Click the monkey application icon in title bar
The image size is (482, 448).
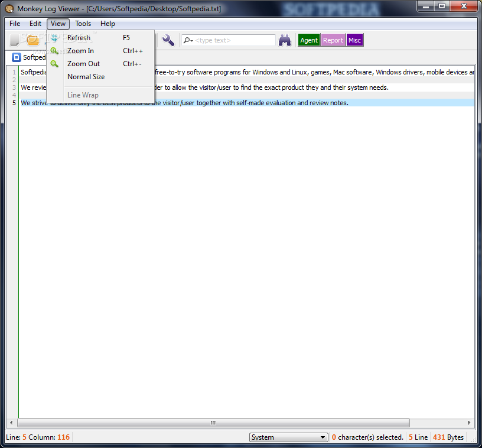[x=9, y=9]
